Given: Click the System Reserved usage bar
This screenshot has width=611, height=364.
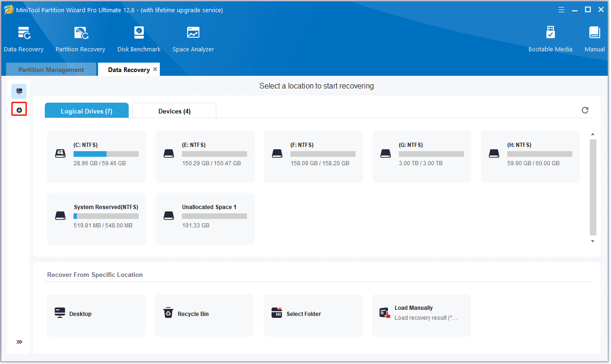Looking at the screenshot, I should [106, 216].
